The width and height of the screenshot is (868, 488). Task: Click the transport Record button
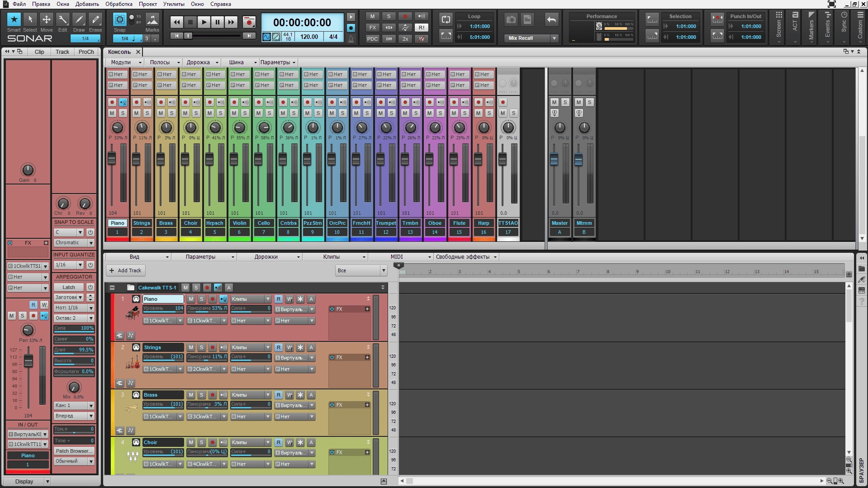tap(249, 22)
